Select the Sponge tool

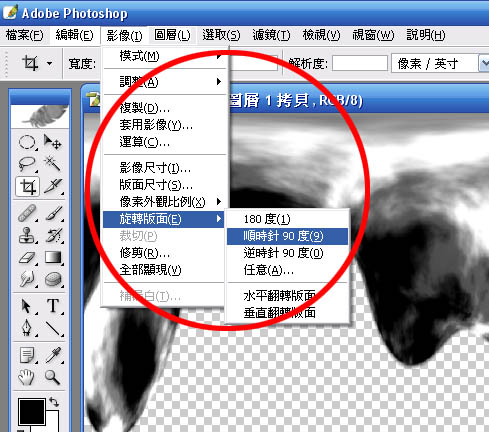(53, 279)
